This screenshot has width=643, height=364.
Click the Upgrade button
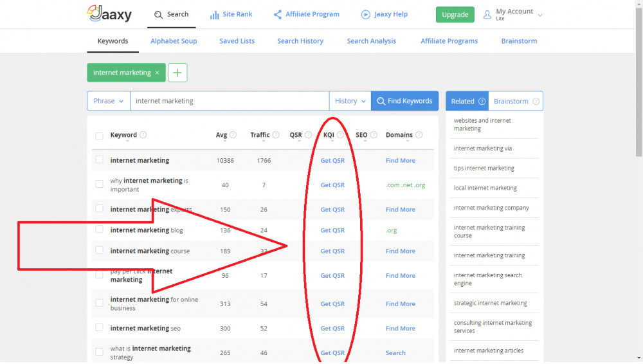point(455,14)
